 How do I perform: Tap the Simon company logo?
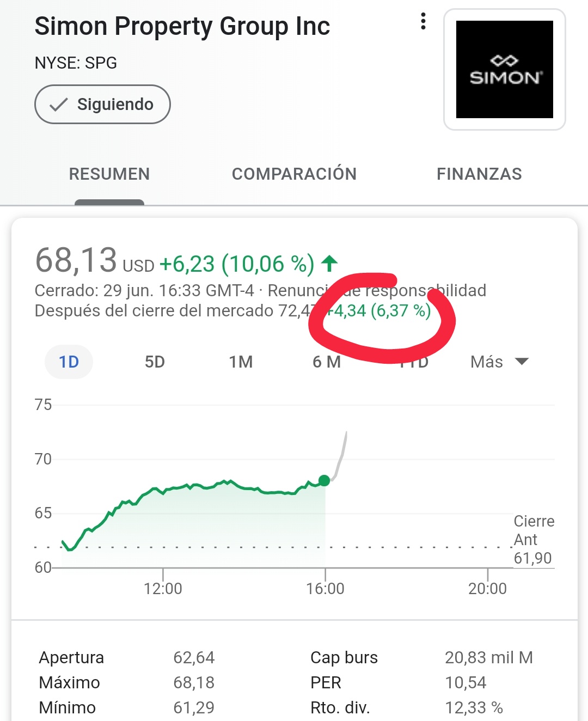click(505, 69)
